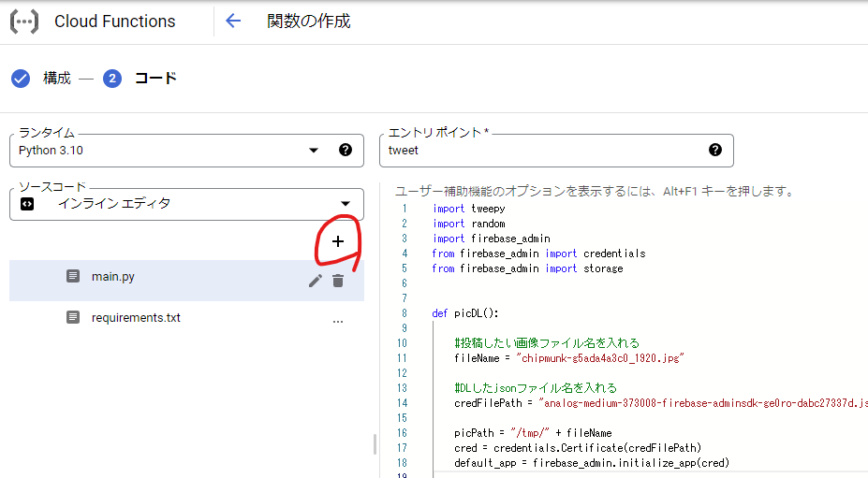Viewport: 868px width, 478px height.
Task: Rename main.py with the pencil icon
Action: [x=315, y=281]
